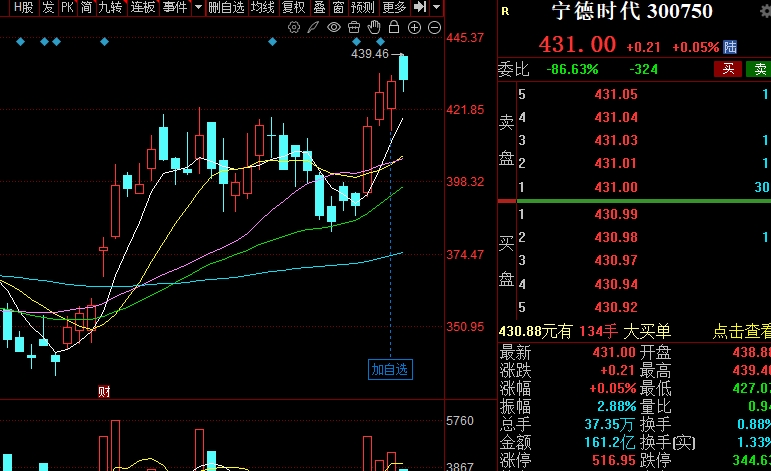Open the 事件 events option
Screen dimensions: 771x471
pyautogui.click(x=175, y=7)
